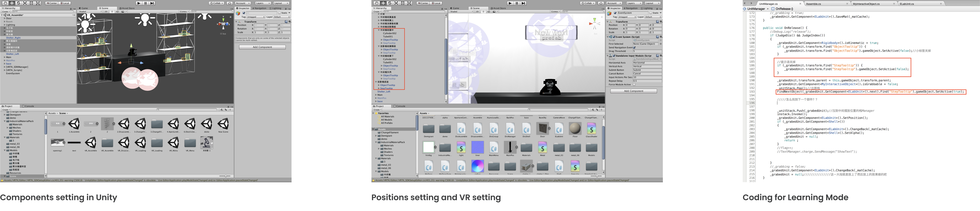Expand the Door object in left Hierarchy
Viewport: 980px width, 211px height.
[5, 18]
